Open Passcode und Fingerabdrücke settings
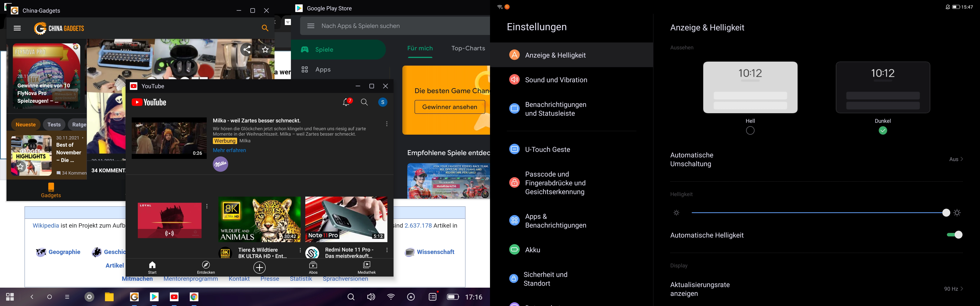 point(571,183)
